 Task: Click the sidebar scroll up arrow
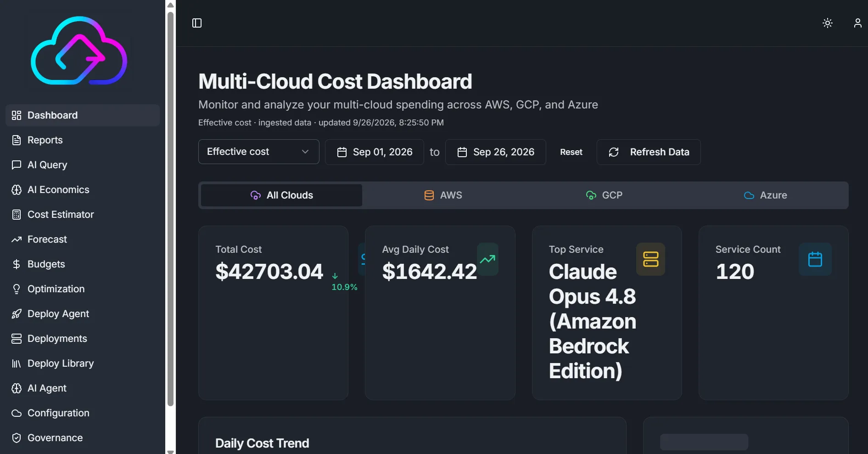[x=170, y=6]
